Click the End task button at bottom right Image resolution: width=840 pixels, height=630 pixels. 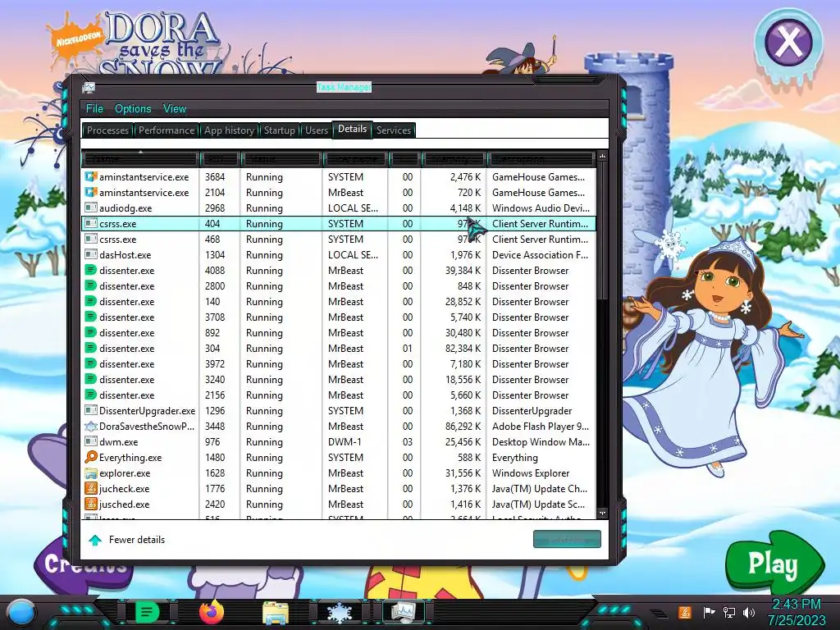[567, 540]
